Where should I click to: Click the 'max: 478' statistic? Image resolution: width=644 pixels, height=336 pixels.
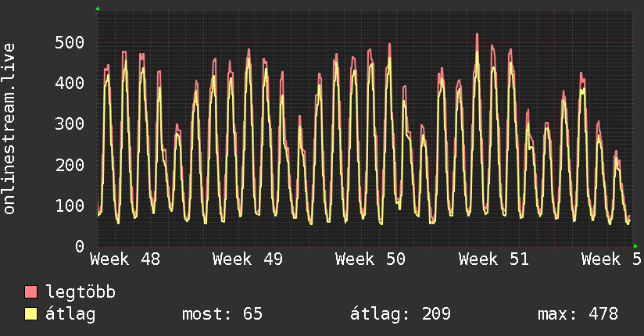click(x=578, y=314)
